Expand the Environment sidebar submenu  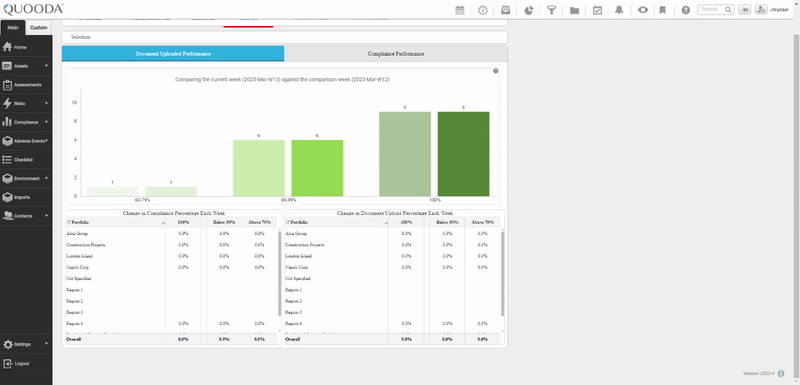46,178
